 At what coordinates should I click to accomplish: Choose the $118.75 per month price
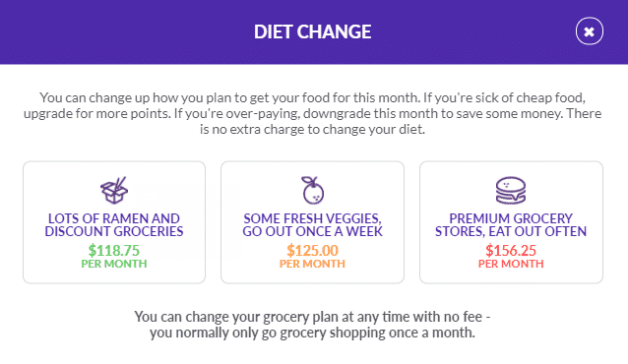(114, 250)
